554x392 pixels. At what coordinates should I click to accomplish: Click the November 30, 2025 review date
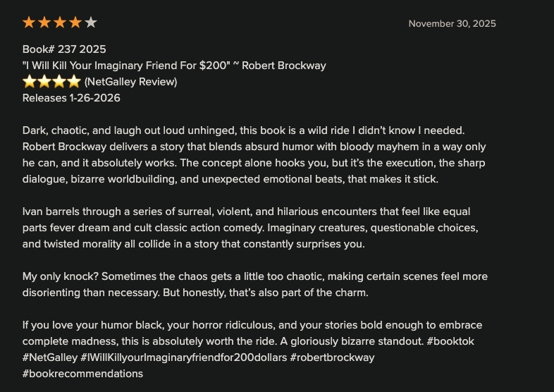pyautogui.click(x=452, y=23)
